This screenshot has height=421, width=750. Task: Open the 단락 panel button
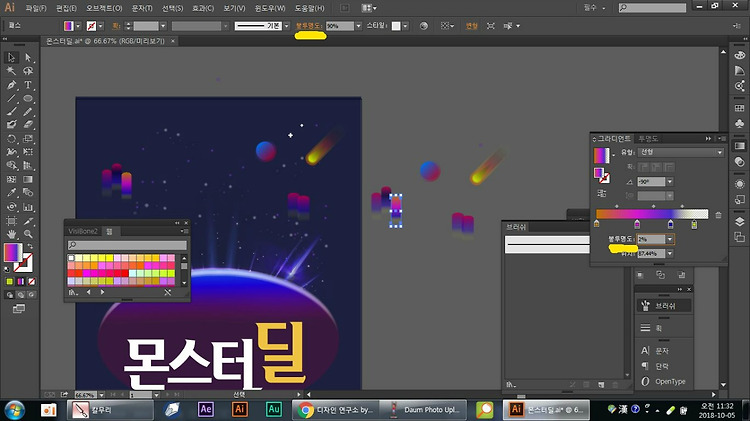[664, 366]
